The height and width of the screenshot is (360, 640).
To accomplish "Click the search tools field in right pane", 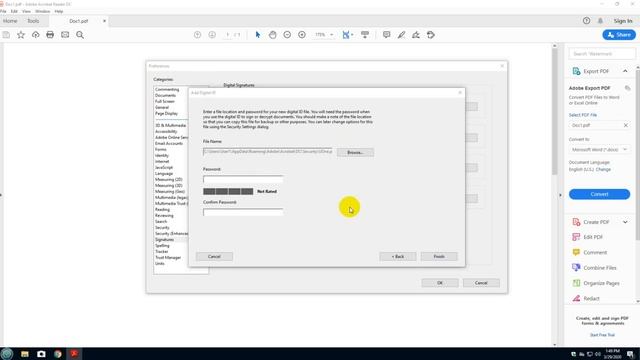I will tap(602, 53).
